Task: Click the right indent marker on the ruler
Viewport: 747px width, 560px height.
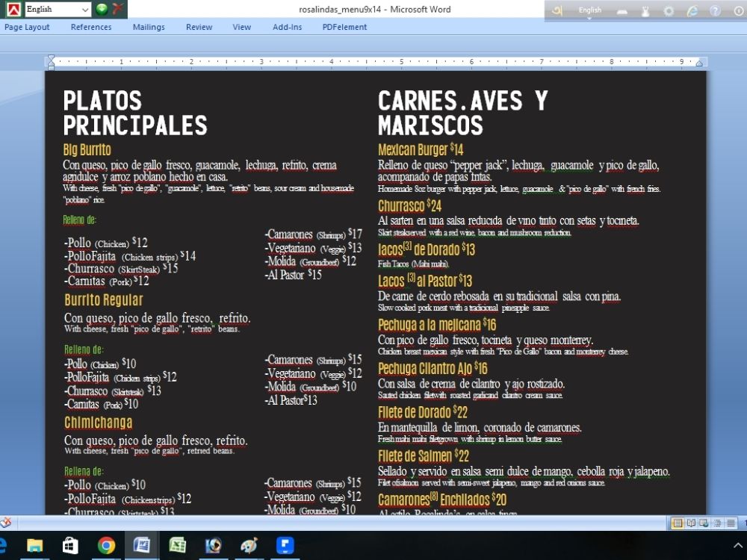Action: click(699, 63)
